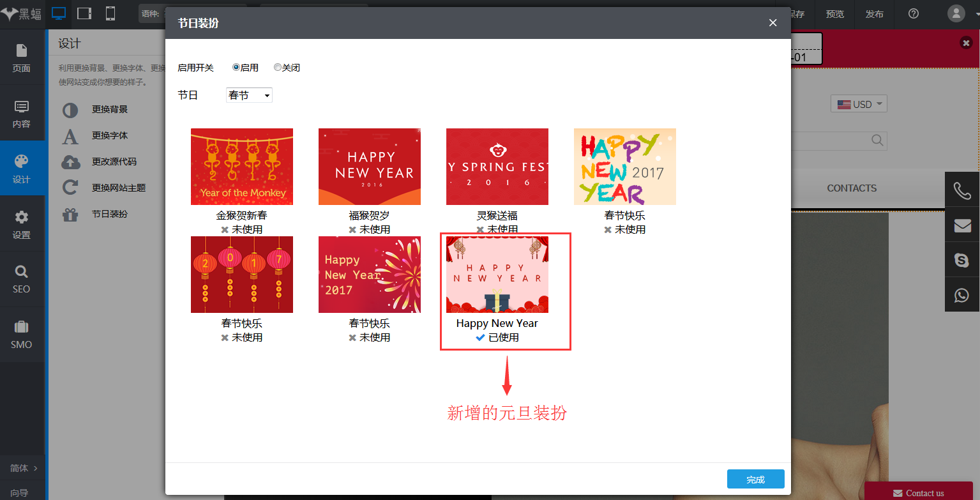Select the 启用 radio button

coord(236,67)
